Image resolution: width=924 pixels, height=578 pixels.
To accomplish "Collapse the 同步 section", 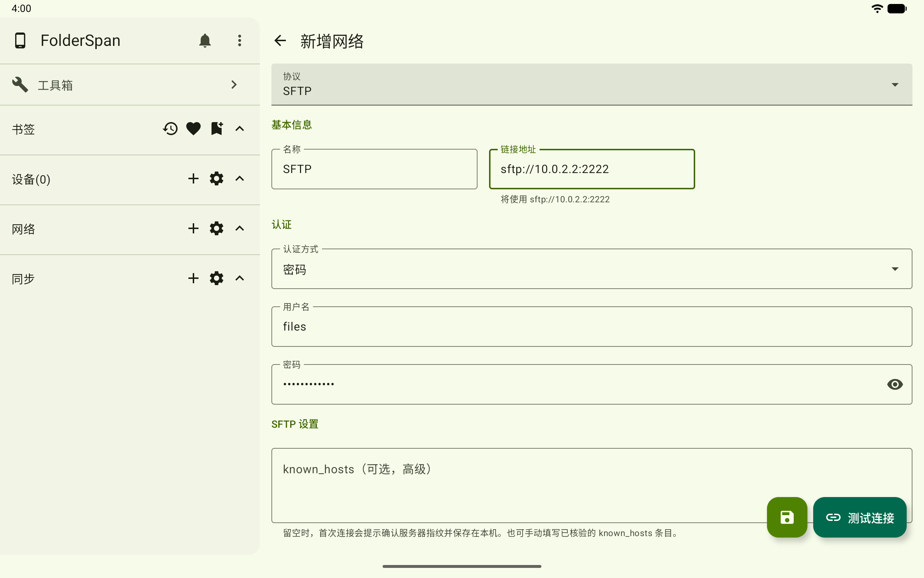I will tap(239, 278).
